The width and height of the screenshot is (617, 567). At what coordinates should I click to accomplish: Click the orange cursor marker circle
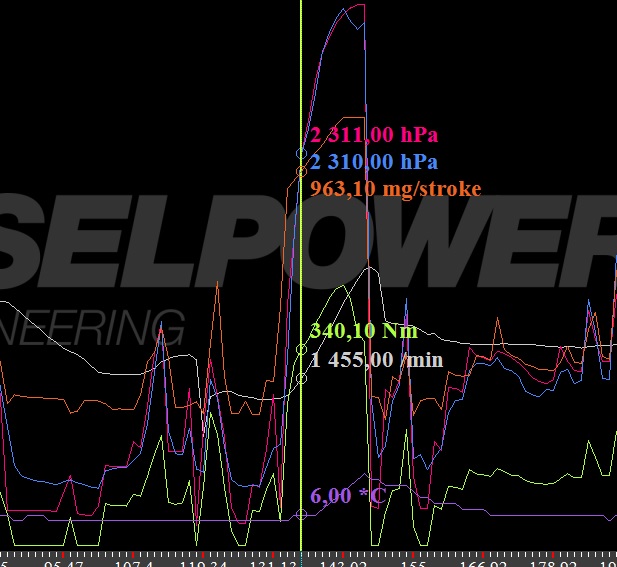(301, 171)
